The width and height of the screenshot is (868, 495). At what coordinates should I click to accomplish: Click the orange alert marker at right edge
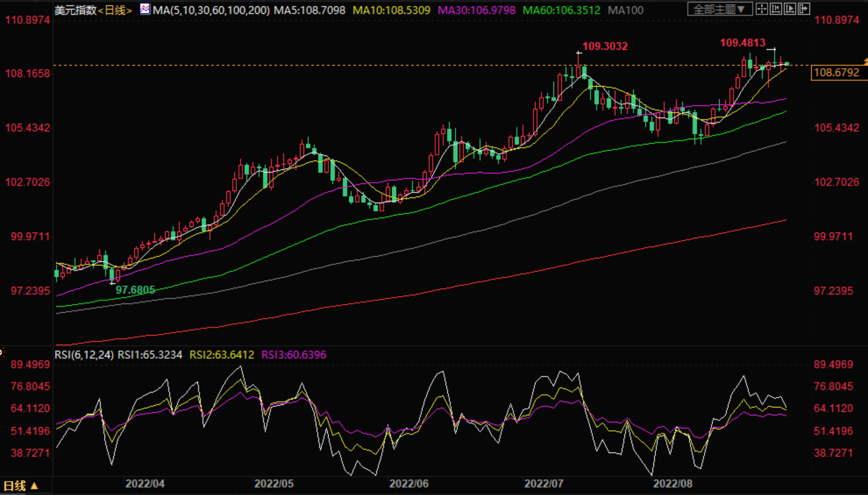coord(865,61)
